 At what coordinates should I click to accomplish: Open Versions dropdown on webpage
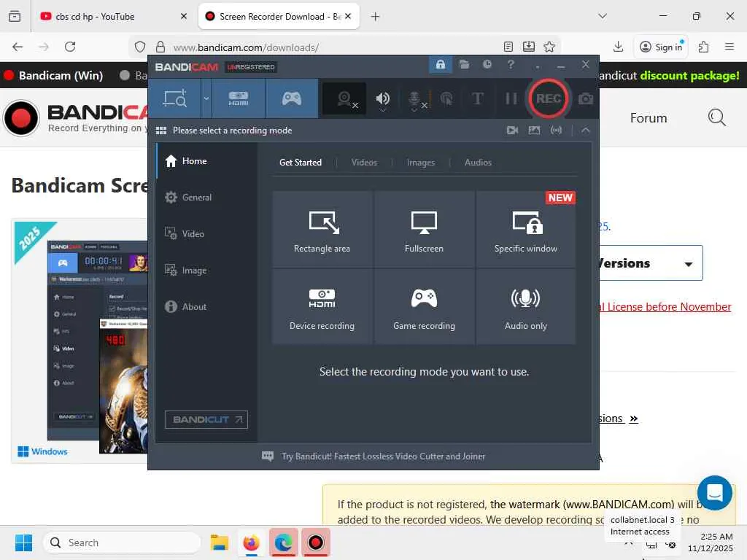point(651,263)
